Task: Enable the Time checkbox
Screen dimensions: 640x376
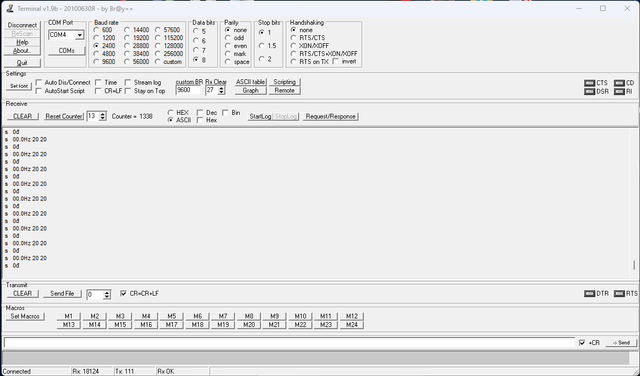Action: pyautogui.click(x=98, y=82)
